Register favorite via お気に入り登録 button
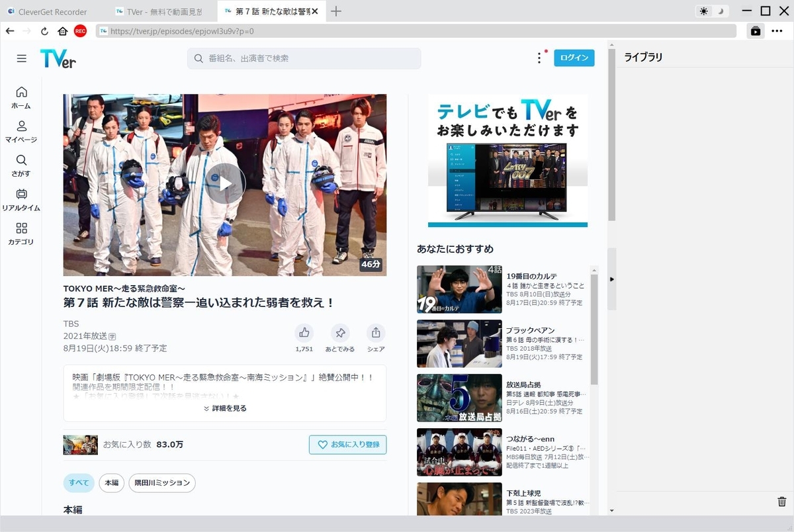Screen dimensions: 794x532 [x=347, y=444]
